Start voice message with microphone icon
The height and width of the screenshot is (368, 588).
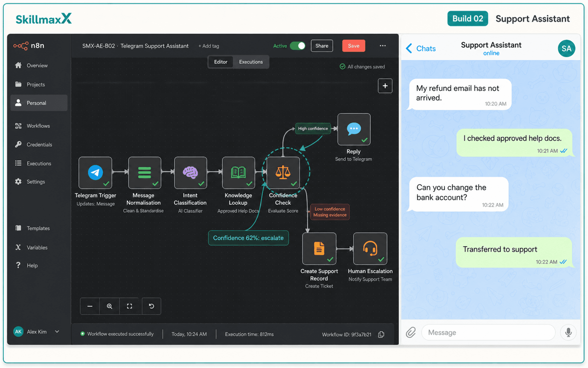coord(568,332)
